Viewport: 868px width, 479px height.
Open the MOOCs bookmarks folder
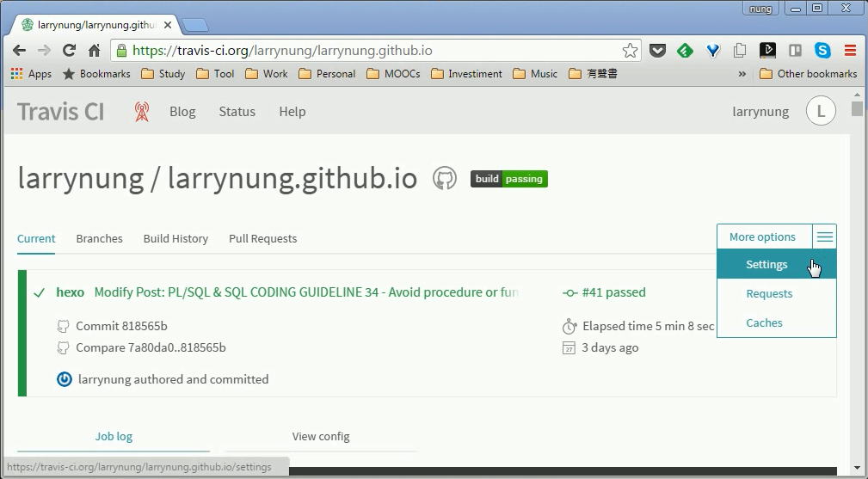point(394,74)
